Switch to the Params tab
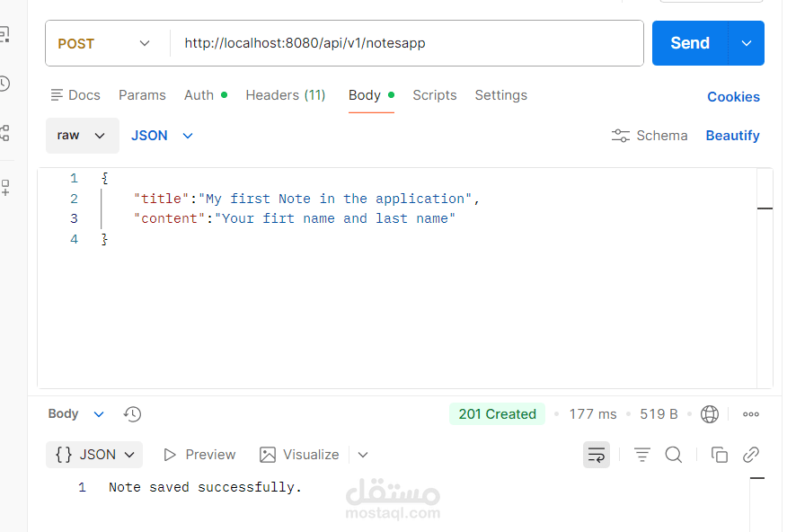This screenshot has height=532, width=787. (x=142, y=95)
